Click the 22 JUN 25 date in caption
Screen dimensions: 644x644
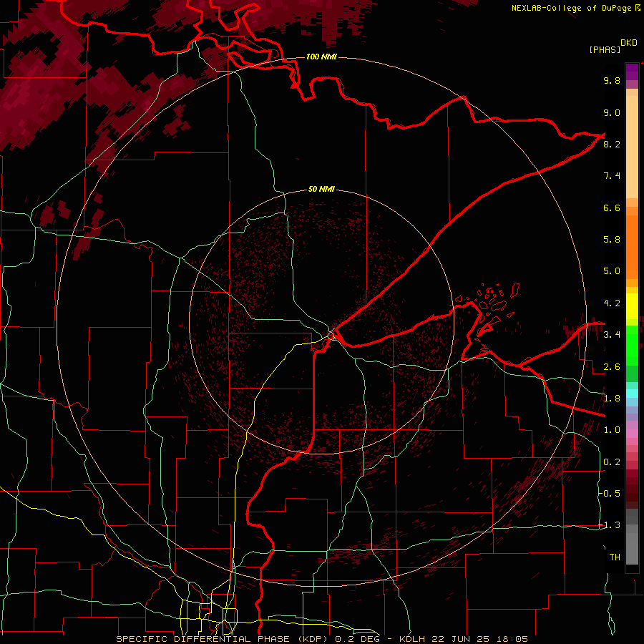point(459,639)
